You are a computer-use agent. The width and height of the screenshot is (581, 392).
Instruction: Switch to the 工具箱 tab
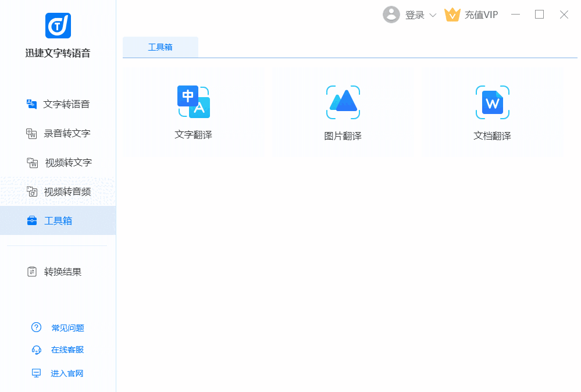pyautogui.click(x=160, y=47)
